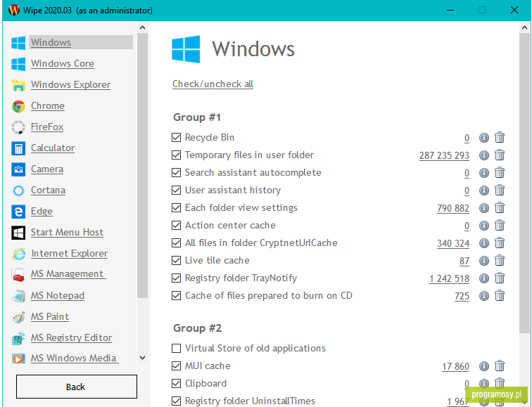Image resolution: width=532 pixels, height=407 pixels.
Task: Uncheck Search assistant autocomplete
Action: coord(176,172)
